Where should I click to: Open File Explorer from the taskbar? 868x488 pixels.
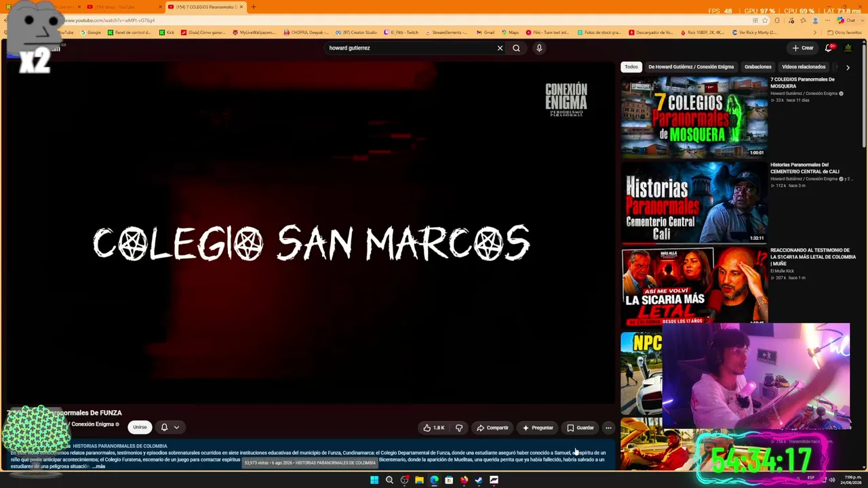pyautogui.click(x=419, y=480)
